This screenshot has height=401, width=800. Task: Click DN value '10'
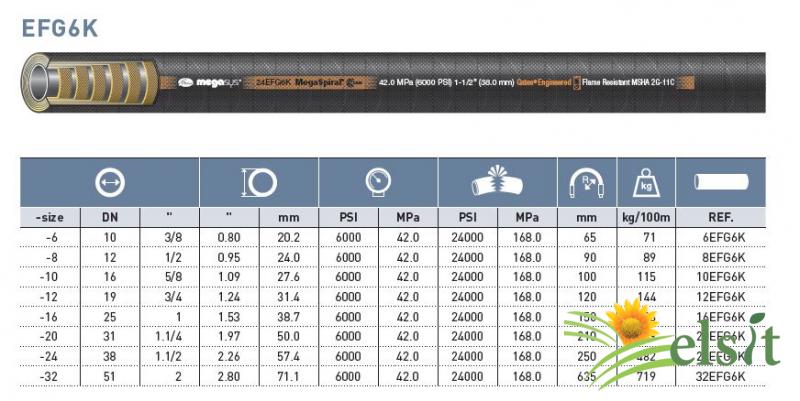pos(110,237)
